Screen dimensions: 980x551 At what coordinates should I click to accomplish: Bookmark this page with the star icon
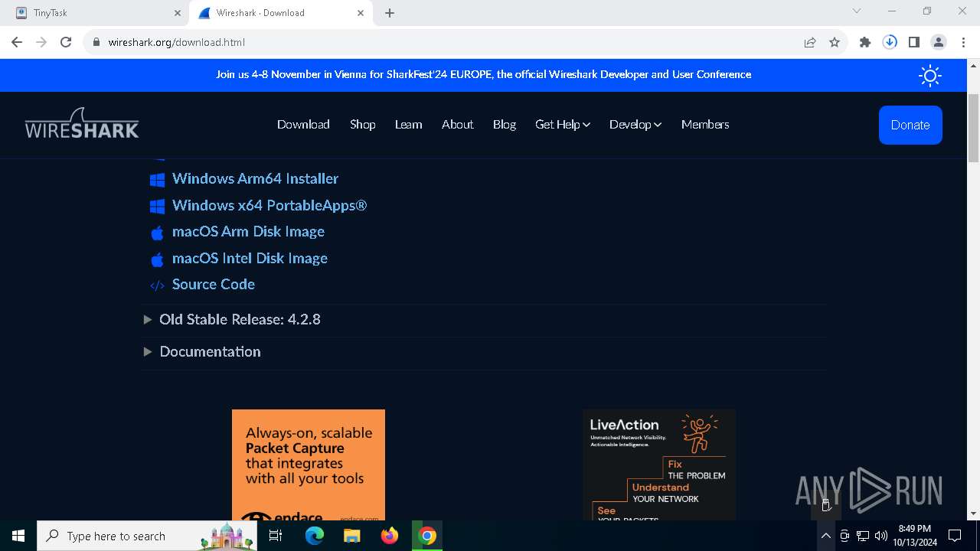[835, 42]
